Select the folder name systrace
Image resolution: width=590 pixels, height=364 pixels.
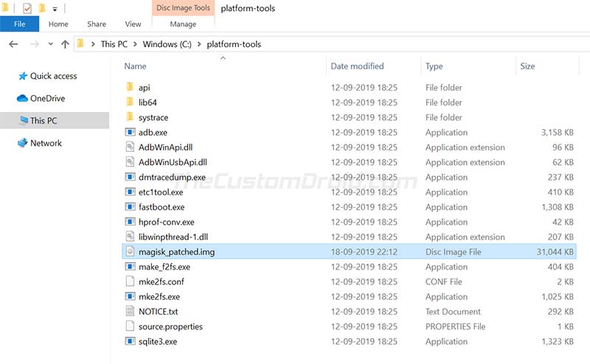tap(153, 118)
